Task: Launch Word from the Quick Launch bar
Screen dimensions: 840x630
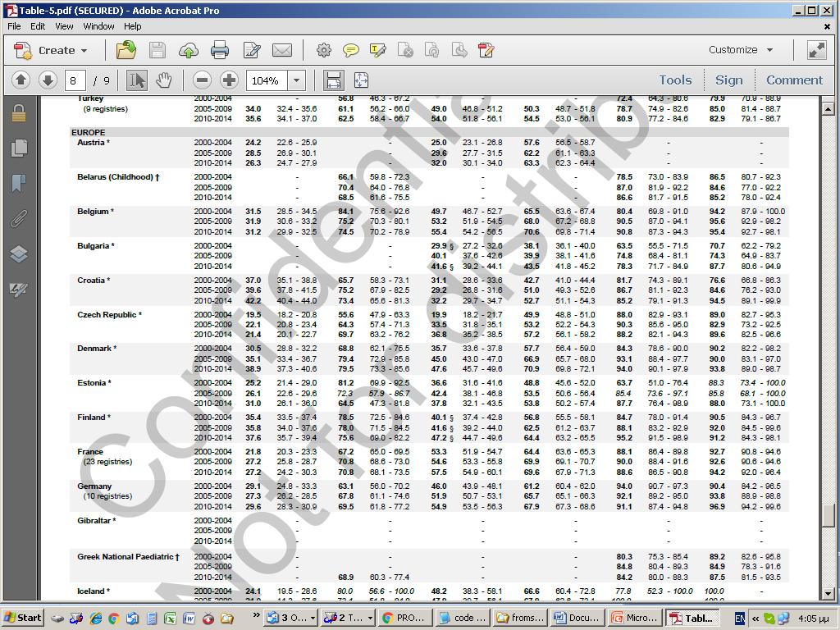Action: pyautogui.click(x=189, y=619)
